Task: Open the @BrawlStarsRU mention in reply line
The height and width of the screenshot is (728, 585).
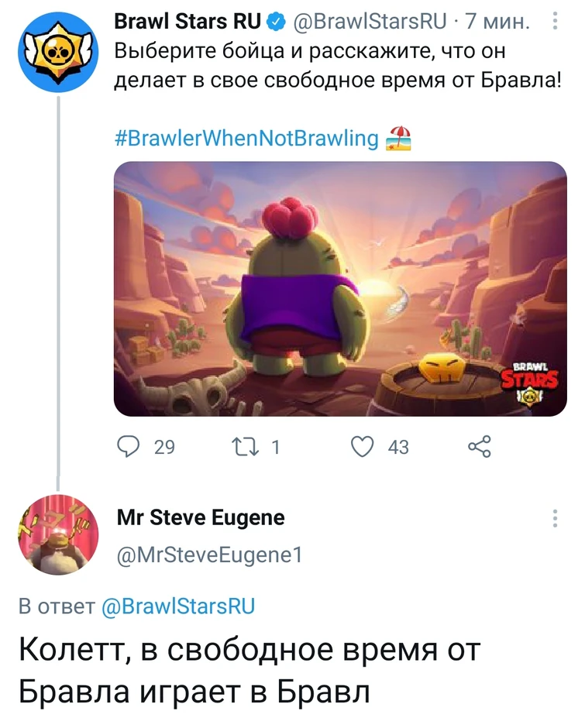Action: point(178,606)
